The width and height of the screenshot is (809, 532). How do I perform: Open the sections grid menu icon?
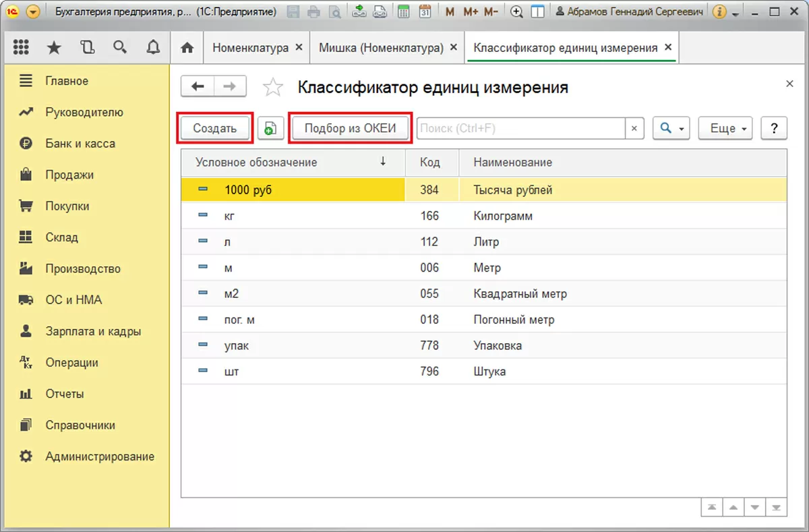point(21,47)
